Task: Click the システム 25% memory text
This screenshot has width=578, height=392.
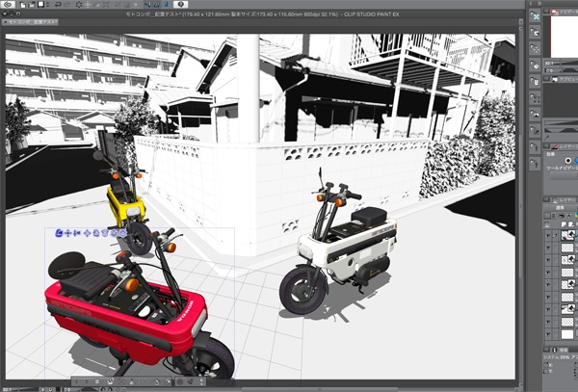Action: point(557,357)
